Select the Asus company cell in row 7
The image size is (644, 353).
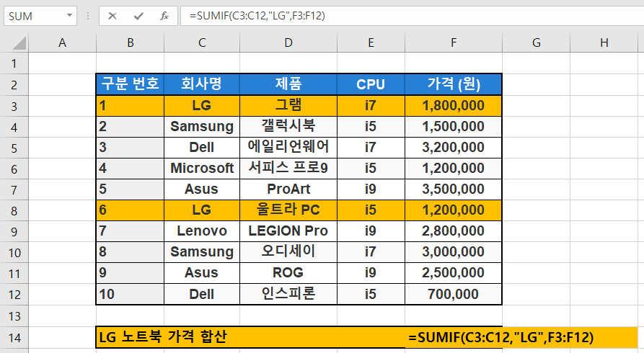(202, 189)
